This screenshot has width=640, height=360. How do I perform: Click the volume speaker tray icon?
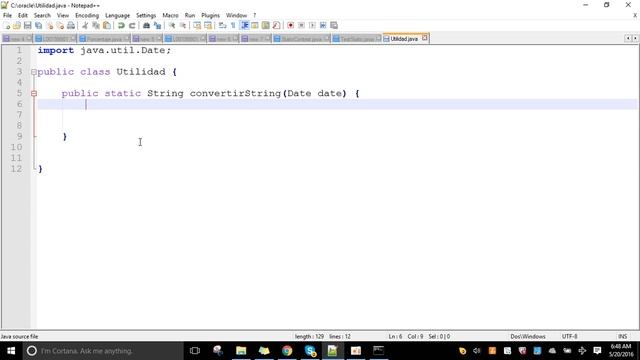(477, 351)
